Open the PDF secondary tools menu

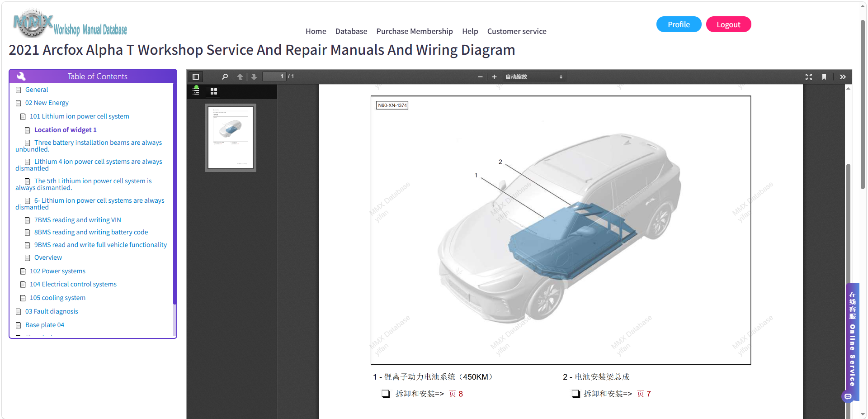click(843, 77)
